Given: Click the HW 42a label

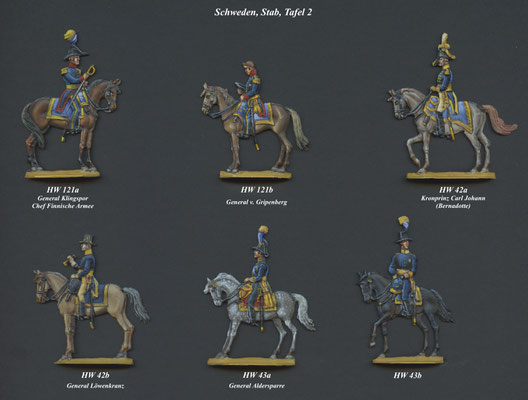Looking at the screenshot, I should click(453, 190).
